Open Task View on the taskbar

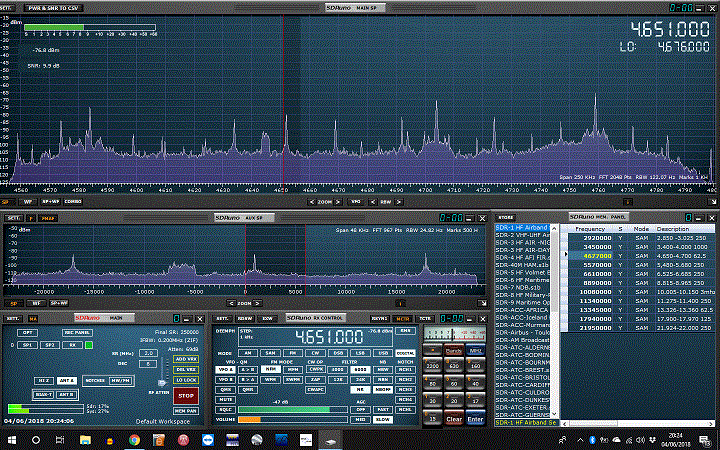pos(60,440)
